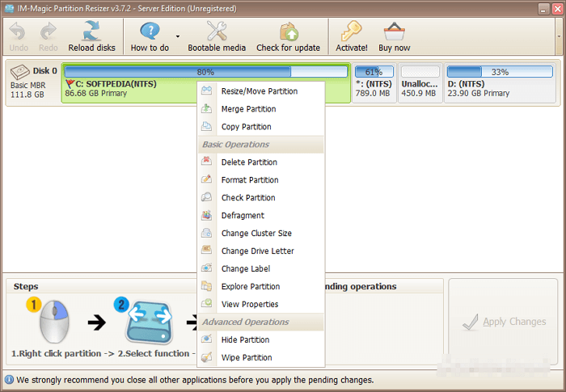Choose Format Partition from the menu

pos(250,180)
